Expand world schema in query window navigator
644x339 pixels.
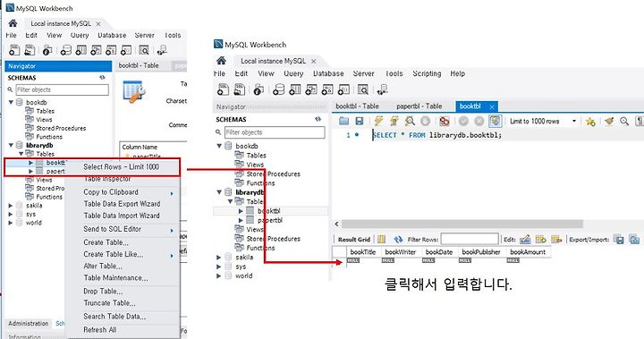(219, 275)
